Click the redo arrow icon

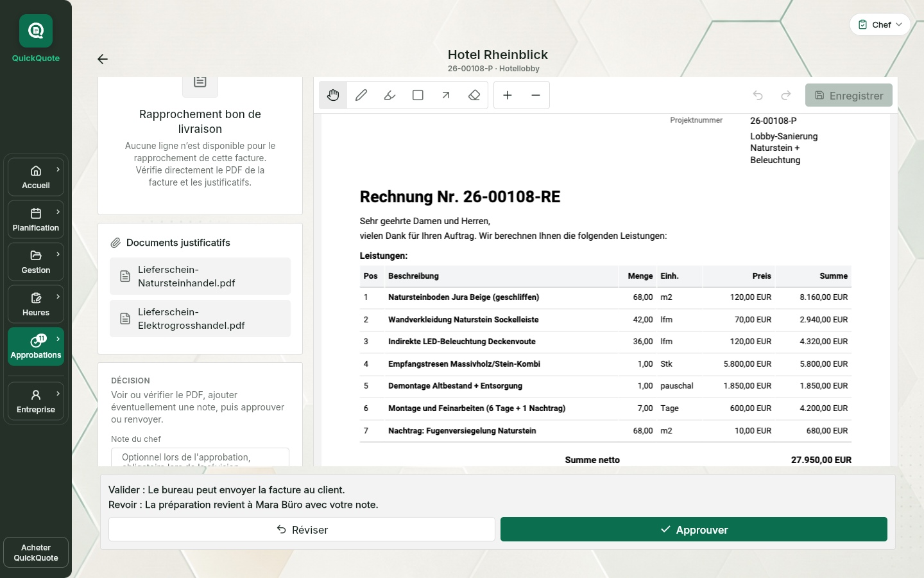coord(786,95)
